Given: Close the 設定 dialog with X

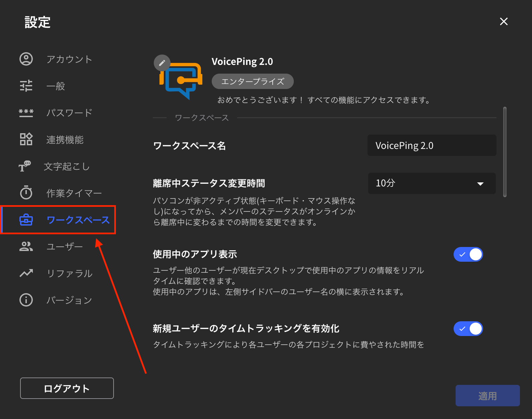Looking at the screenshot, I should point(504,22).
